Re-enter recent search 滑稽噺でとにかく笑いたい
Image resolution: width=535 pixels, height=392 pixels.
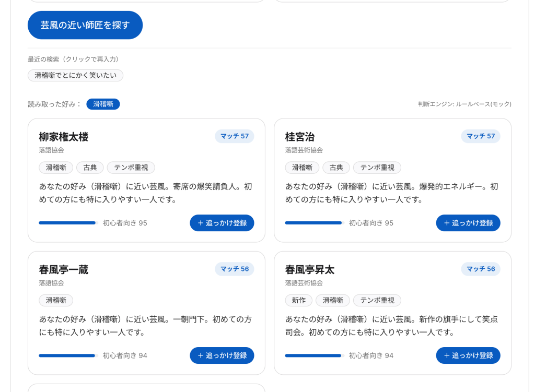75,75
